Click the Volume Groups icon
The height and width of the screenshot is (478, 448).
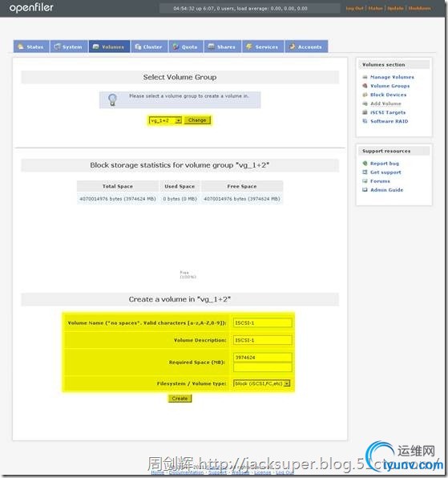365,86
